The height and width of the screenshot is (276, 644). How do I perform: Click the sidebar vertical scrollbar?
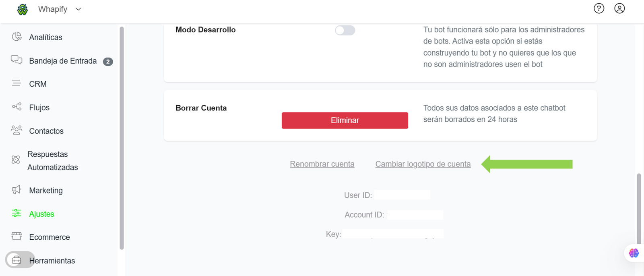coord(122,137)
